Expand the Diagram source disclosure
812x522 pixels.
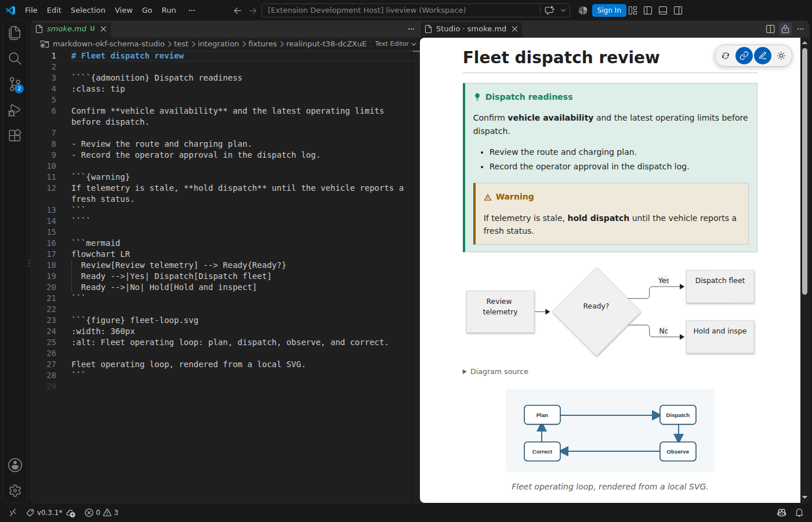[496, 372]
